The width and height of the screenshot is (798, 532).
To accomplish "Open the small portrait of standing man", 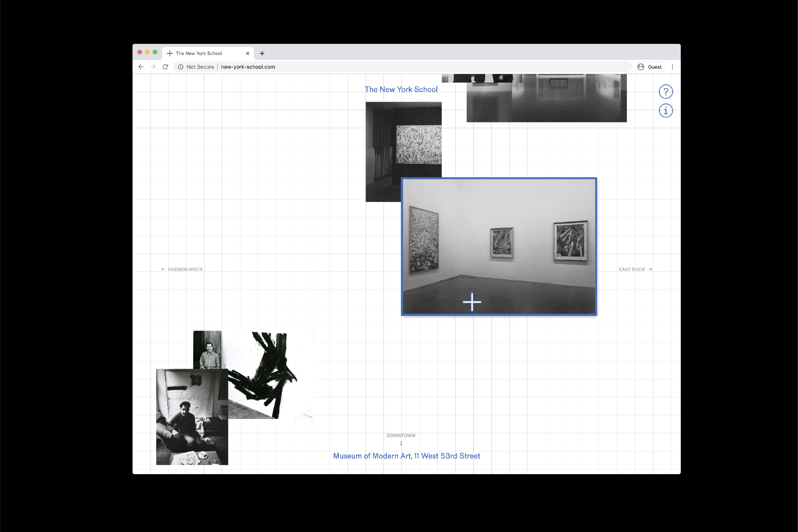I will pyautogui.click(x=207, y=350).
